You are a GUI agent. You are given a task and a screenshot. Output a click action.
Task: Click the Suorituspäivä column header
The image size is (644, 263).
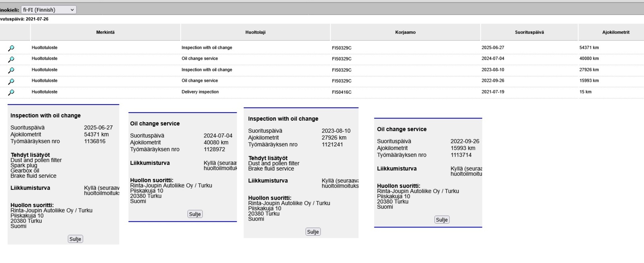[x=529, y=32]
